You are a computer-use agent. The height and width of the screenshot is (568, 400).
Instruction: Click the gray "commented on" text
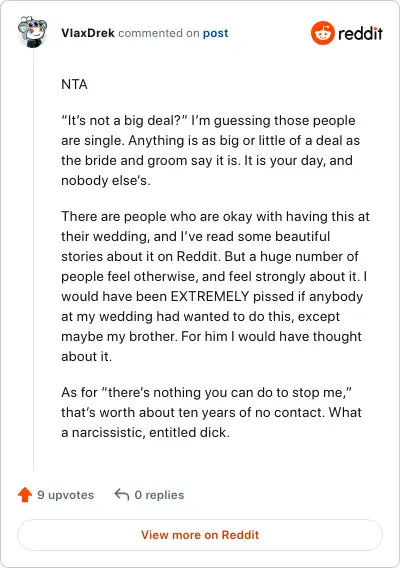coord(159,33)
